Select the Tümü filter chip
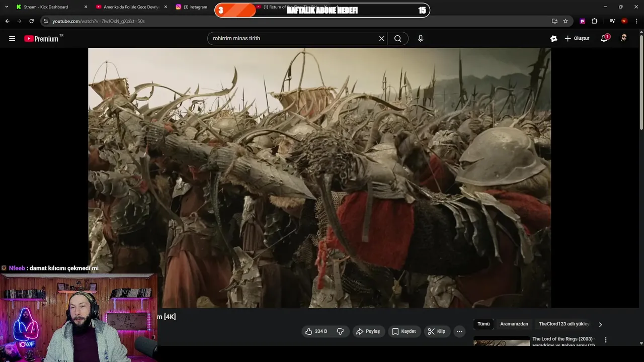 coord(484,324)
